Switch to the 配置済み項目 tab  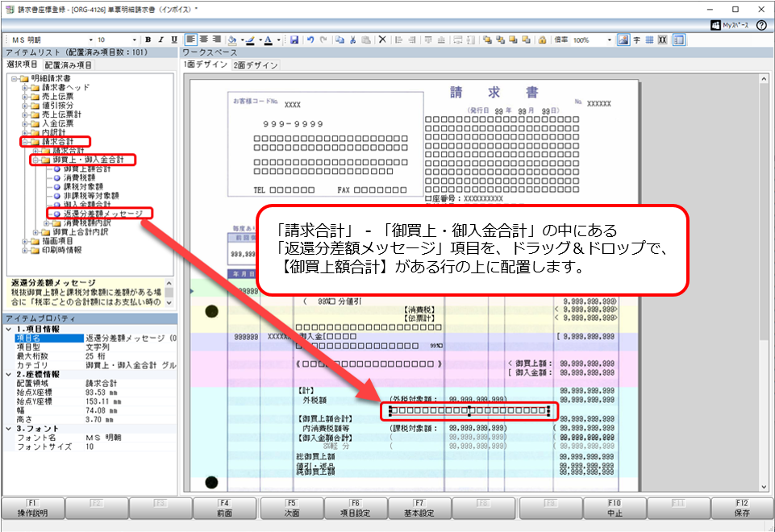pos(68,65)
